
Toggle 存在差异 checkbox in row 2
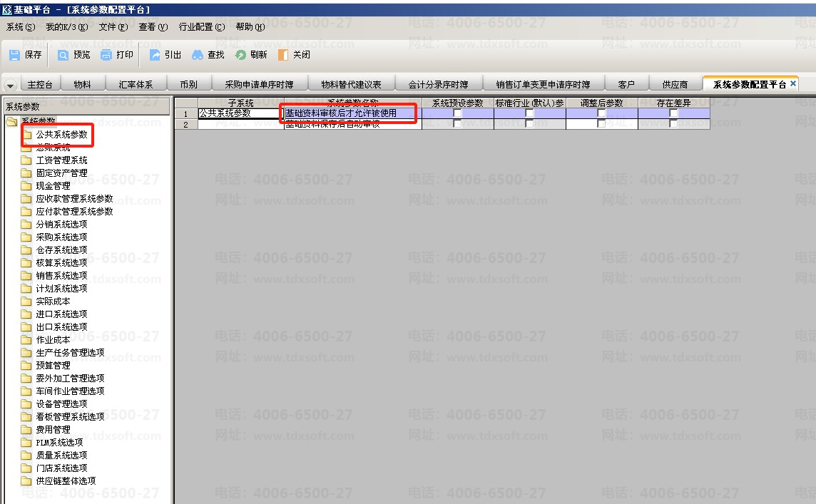(x=673, y=124)
